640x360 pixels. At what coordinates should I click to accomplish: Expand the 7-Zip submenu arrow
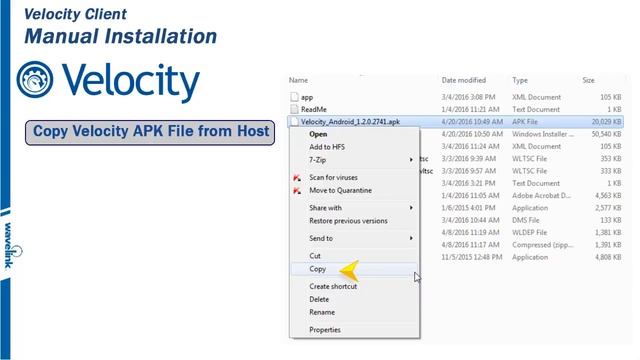(411, 160)
